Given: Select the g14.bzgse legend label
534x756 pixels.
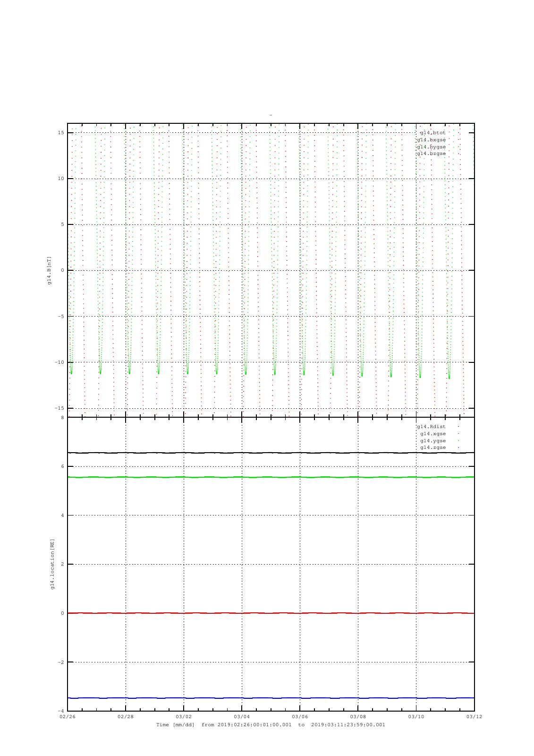Looking at the screenshot, I should tap(431, 154).
